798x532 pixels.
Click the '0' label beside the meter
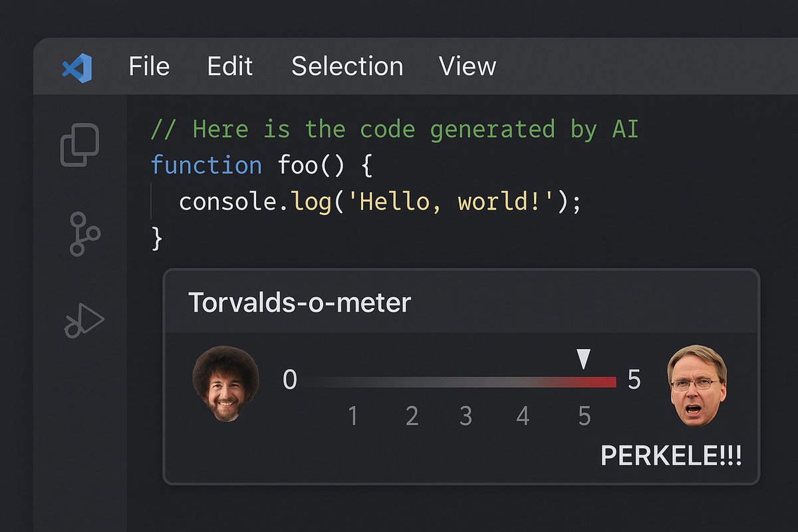(290, 380)
